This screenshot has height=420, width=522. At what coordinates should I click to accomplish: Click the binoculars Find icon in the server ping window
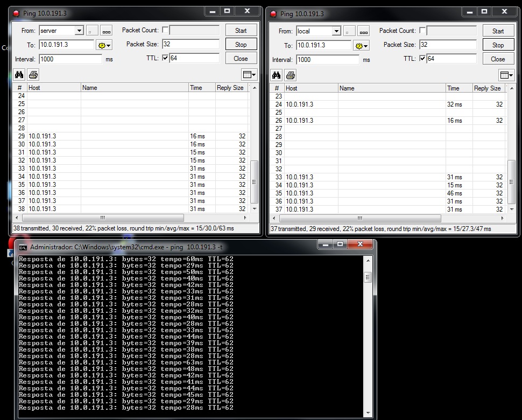[x=19, y=75]
